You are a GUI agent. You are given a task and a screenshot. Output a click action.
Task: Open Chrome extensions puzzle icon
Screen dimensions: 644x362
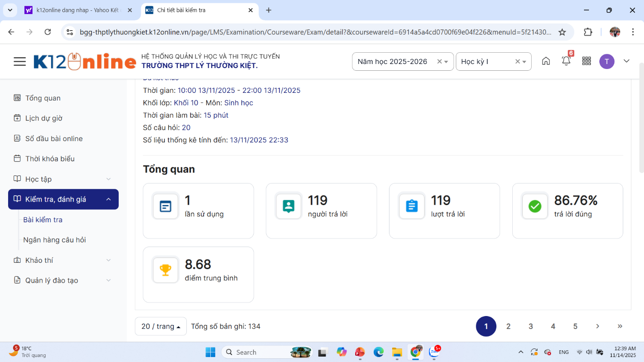[588, 32]
